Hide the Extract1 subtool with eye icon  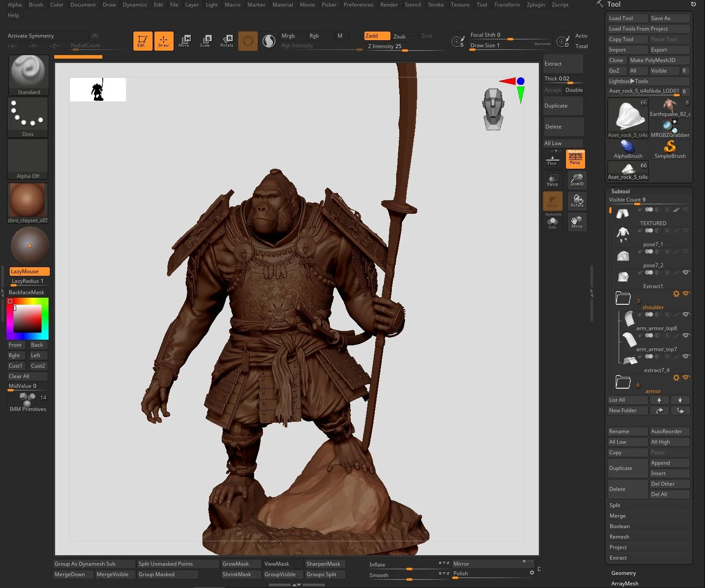coord(686,272)
